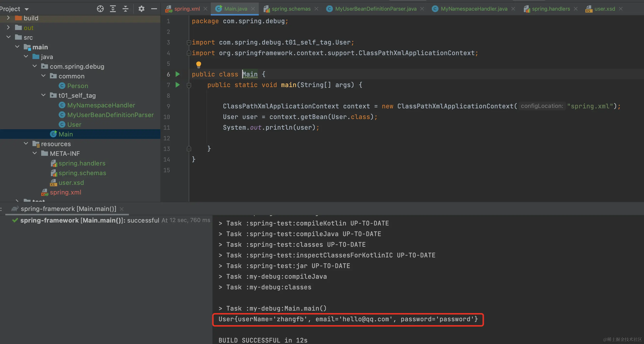644x344 pixels.
Task: Switch to the spring.schemas tab
Action: pos(291,9)
